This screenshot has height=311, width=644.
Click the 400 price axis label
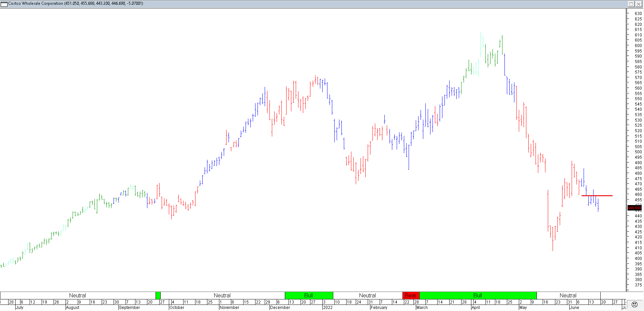(x=638, y=259)
